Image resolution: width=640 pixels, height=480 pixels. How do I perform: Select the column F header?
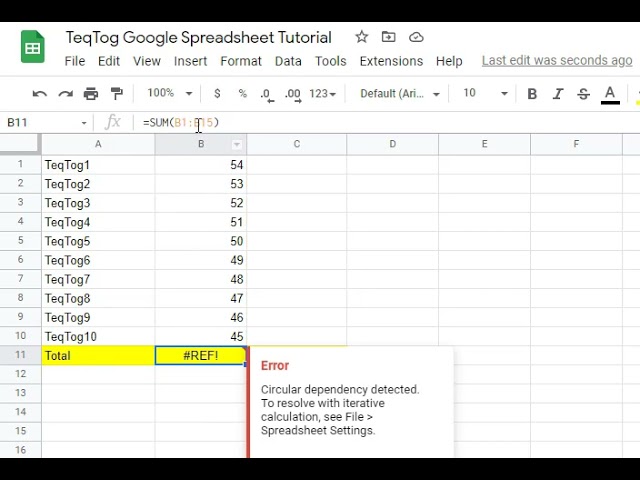point(576,144)
